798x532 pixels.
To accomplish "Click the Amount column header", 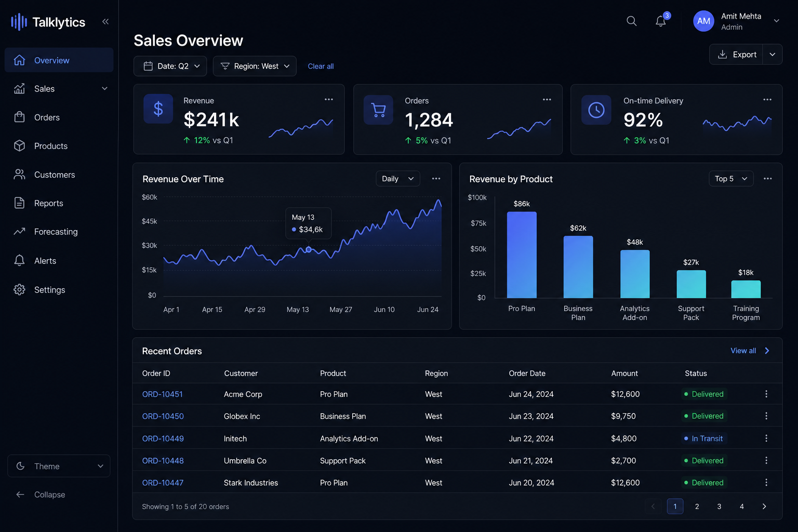I will (624, 374).
